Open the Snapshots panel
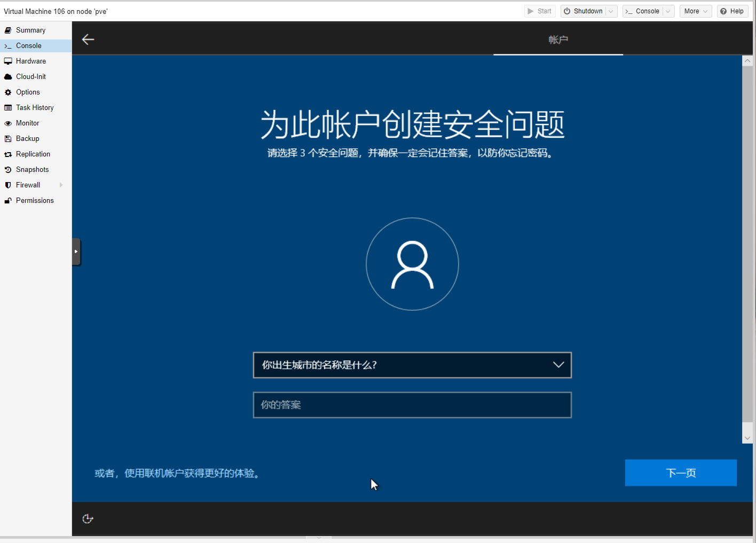This screenshot has height=543, width=756. [32, 170]
